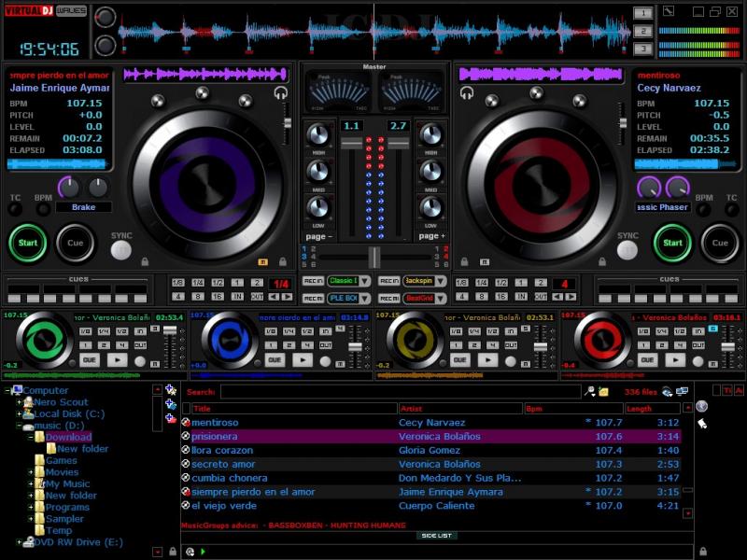
Task: Click the add virtual folder star icon
Action: coord(171,390)
